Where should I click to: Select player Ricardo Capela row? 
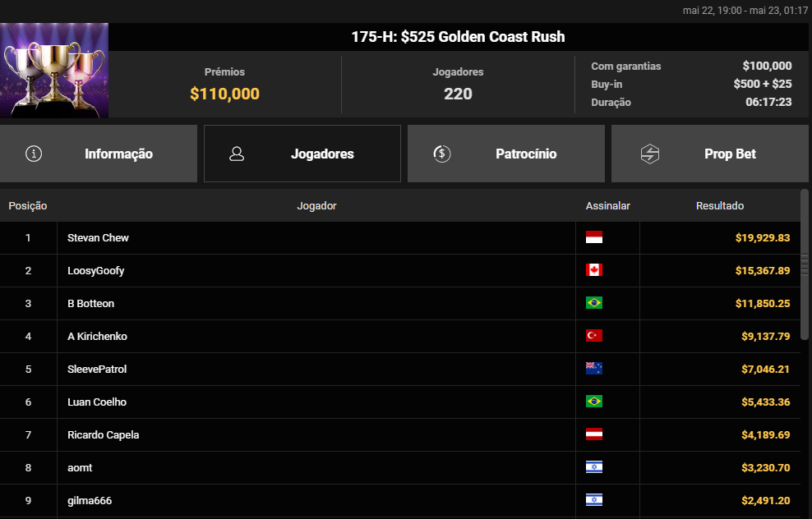pyautogui.click(x=400, y=434)
